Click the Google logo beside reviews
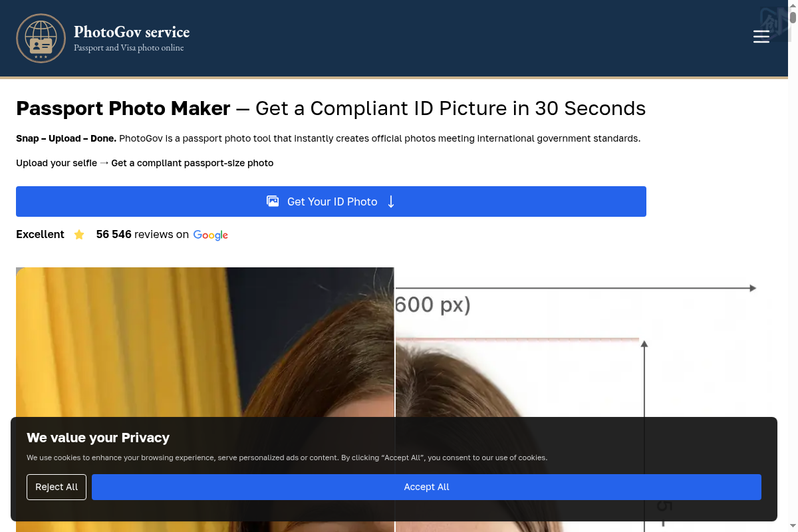Viewport: 798px width, 532px height. 210,235
